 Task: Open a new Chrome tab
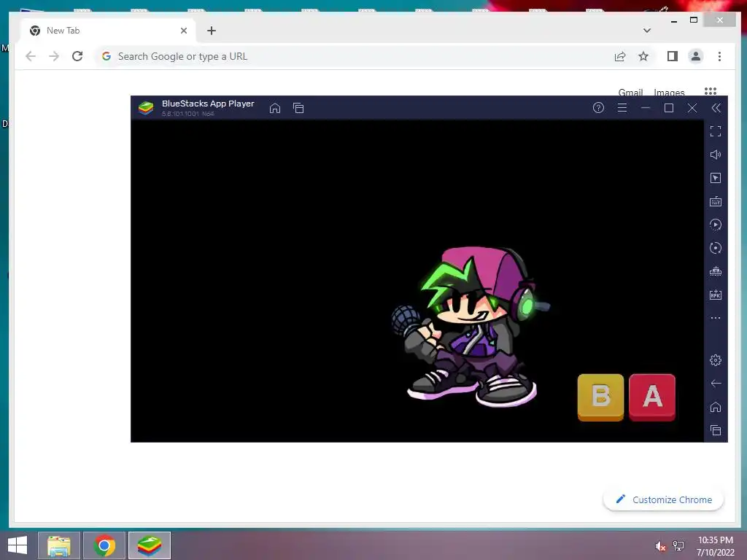click(212, 31)
